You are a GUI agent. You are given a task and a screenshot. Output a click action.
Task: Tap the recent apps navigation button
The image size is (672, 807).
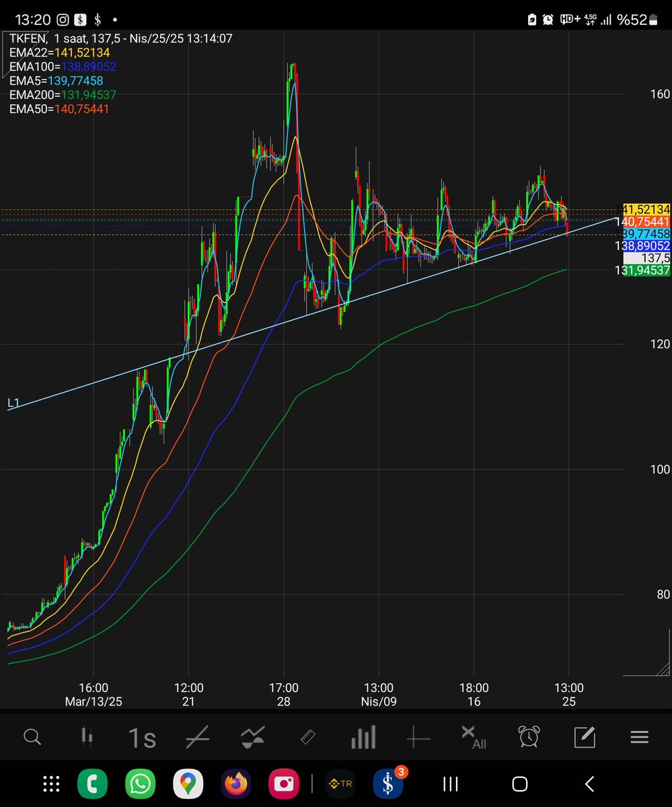click(x=450, y=783)
